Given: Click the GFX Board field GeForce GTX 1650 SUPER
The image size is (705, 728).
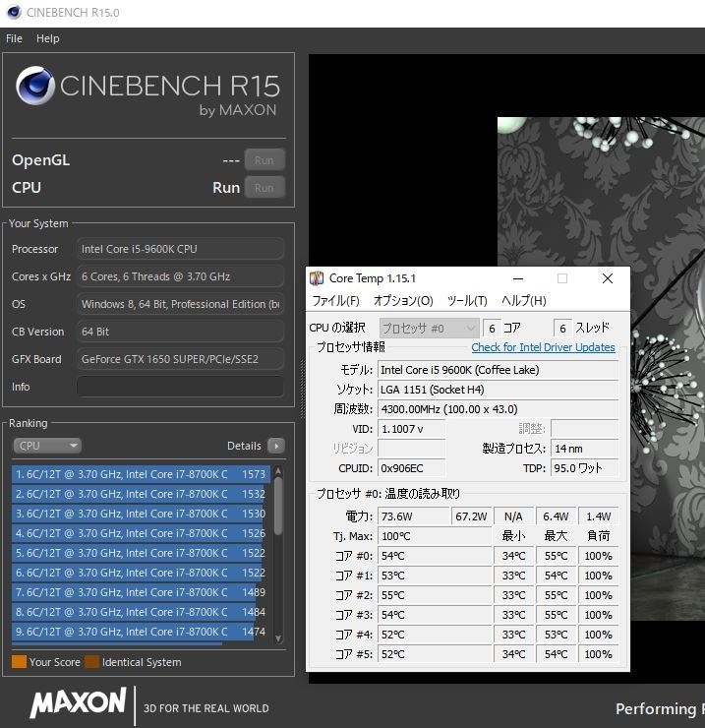Looking at the screenshot, I should click(x=180, y=359).
